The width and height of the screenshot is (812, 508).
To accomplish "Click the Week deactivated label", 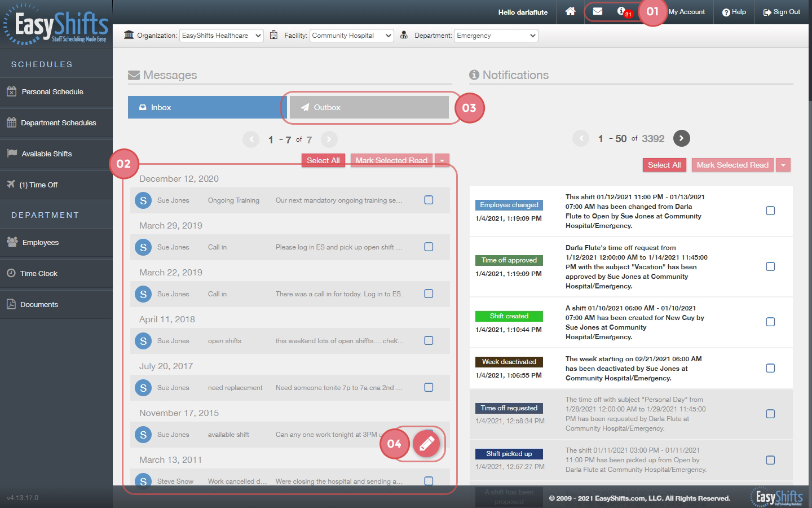I will (x=509, y=362).
